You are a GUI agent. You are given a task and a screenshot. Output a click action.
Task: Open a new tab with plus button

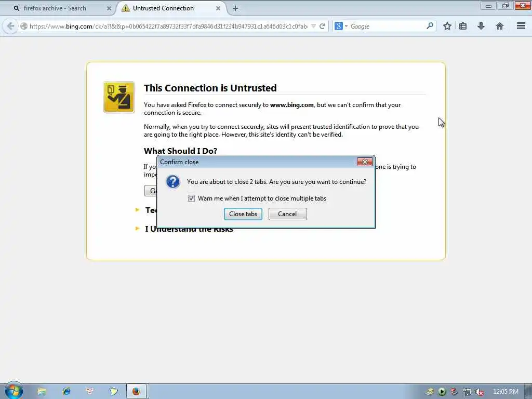[x=235, y=8]
